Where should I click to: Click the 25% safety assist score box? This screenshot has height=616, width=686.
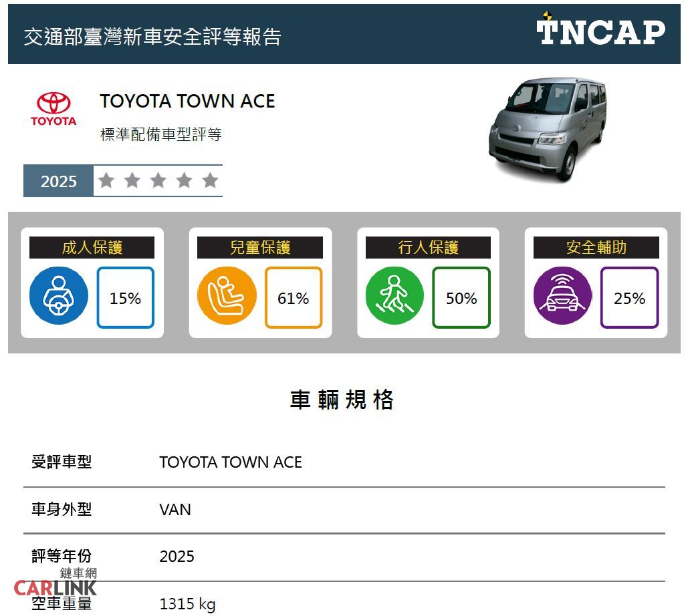coord(629,298)
